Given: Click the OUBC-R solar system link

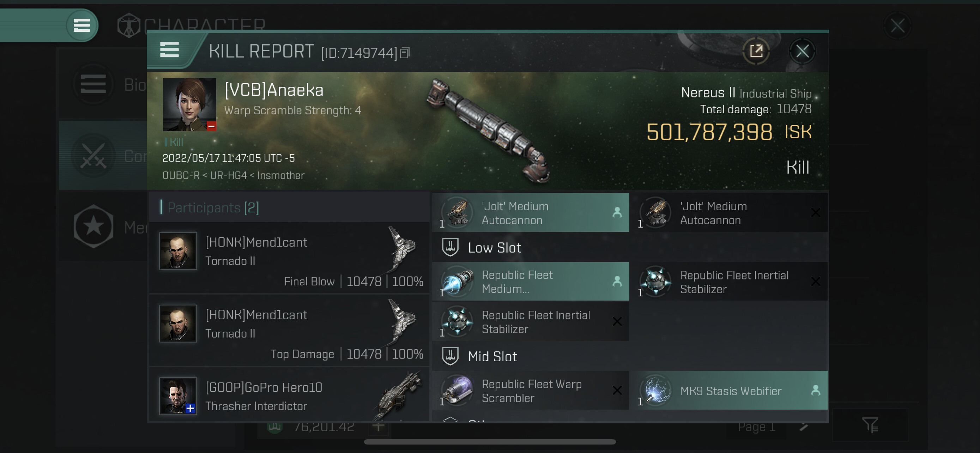Looking at the screenshot, I should (181, 175).
